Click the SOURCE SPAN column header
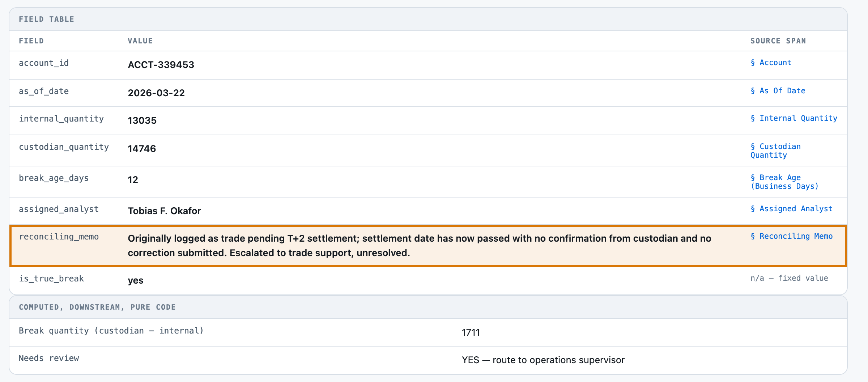 pos(778,41)
